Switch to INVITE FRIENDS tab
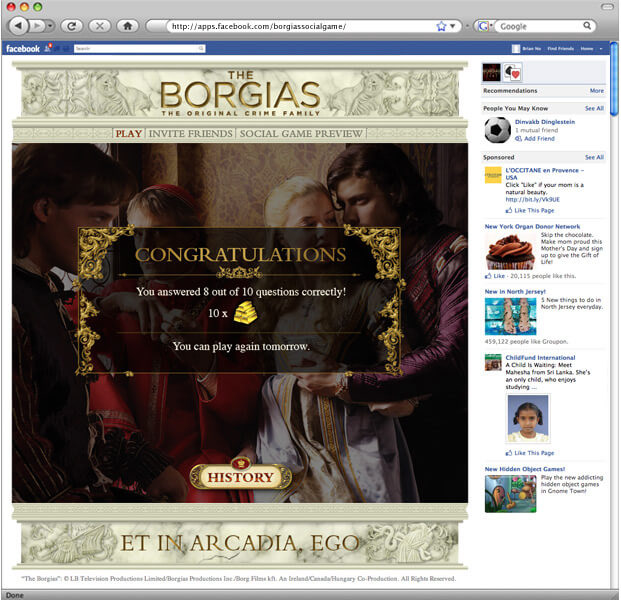The width and height of the screenshot is (621, 600). pyautogui.click(x=190, y=133)
